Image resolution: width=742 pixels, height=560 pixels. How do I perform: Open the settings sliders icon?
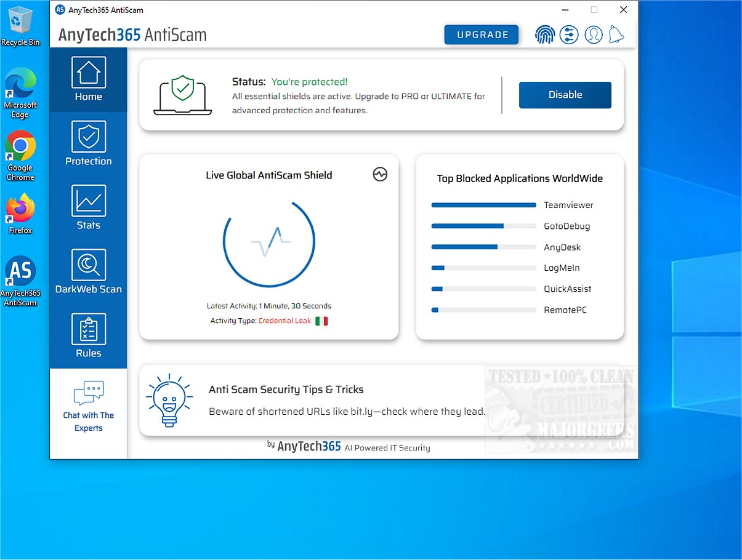pos(569,34)
